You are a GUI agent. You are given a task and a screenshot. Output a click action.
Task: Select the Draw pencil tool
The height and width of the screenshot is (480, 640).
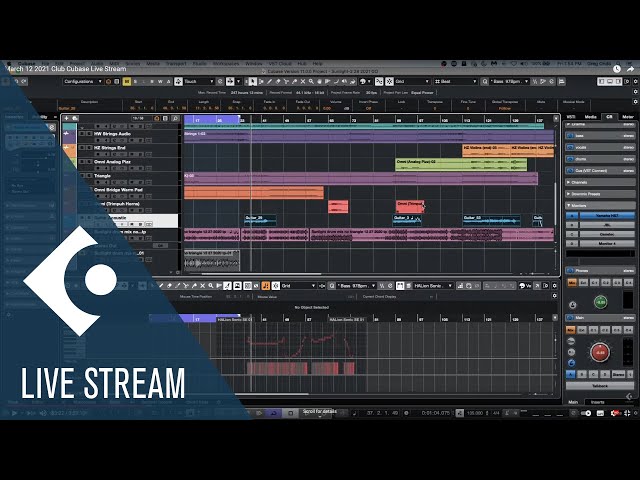click(x=269, y=82)
